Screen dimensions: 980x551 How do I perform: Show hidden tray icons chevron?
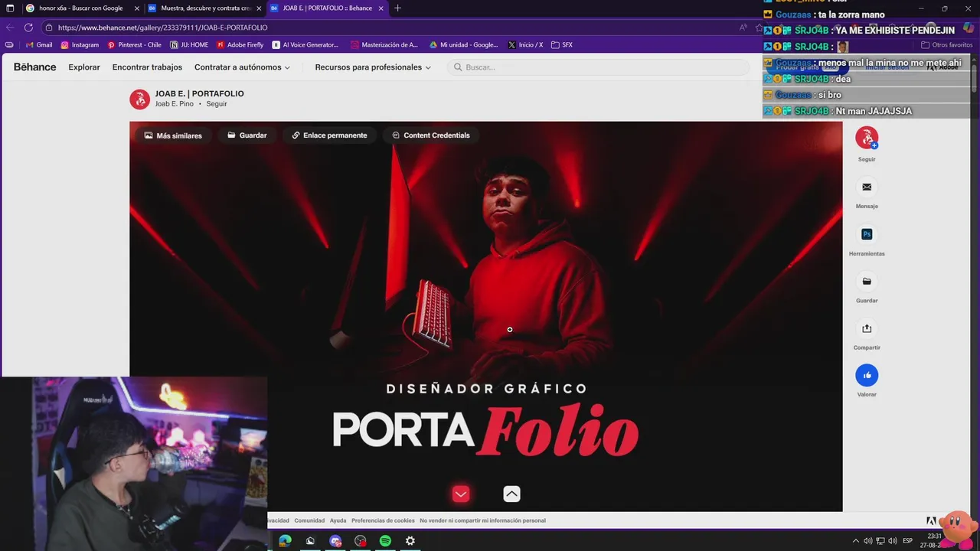pos(855,541)
